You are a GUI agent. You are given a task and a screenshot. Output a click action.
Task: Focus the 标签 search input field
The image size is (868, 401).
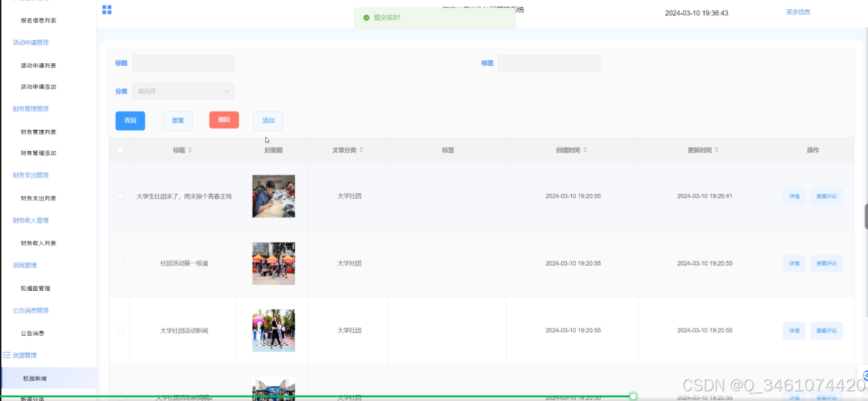(549, 63)
